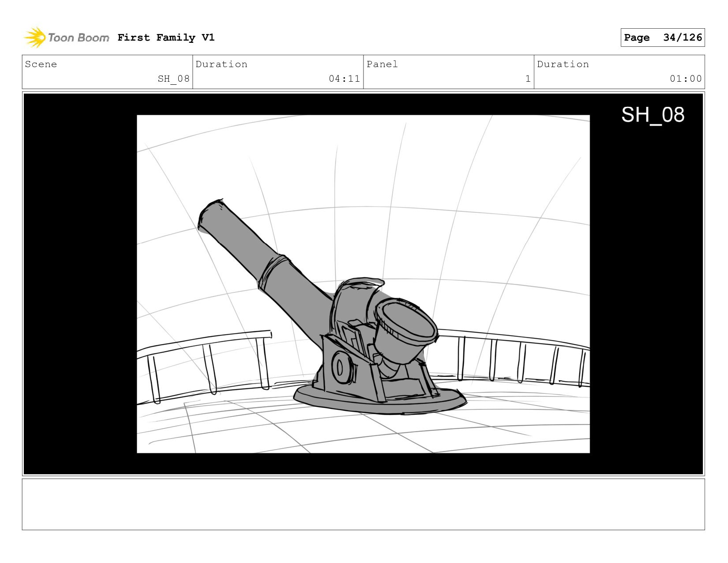Click the scene value 'SH_08' in header table
The image size is (728, 563).
pos(173,79)
